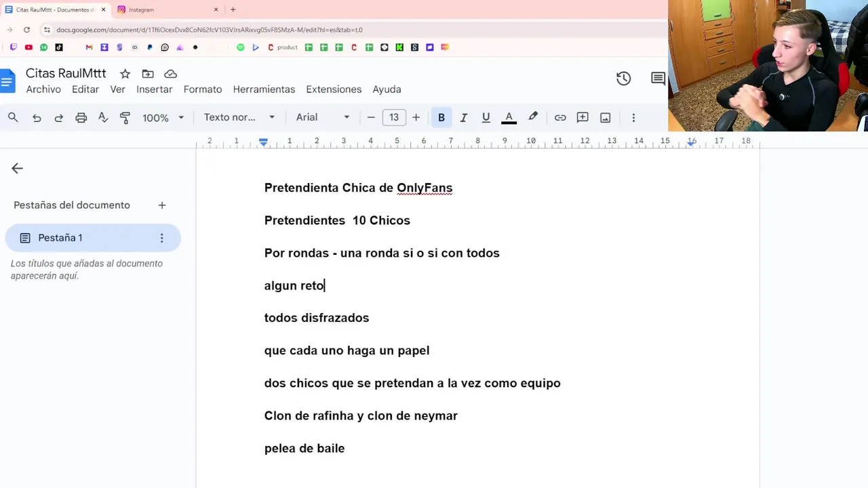The width and height of the screenshot is (868, 488).
Task: Open the Spotify bookmark icon
Action: [x=241, y=47]
